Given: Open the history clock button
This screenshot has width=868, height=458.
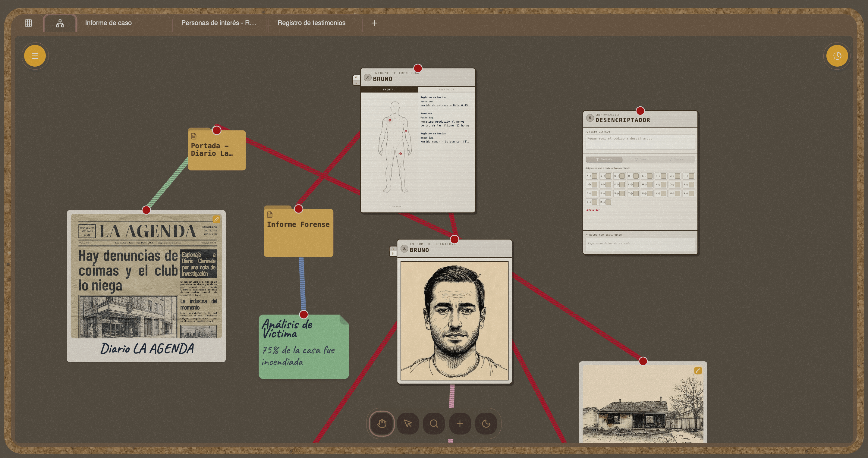Looking at the screenshot, I should [x=837, y=56].
